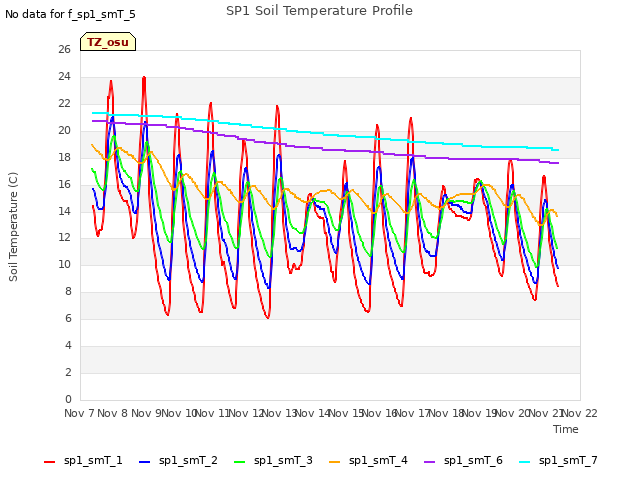Screen dimensions: 640x480
Task: Click the Nov 8 x-axis tick label
Action: (113, 413)
